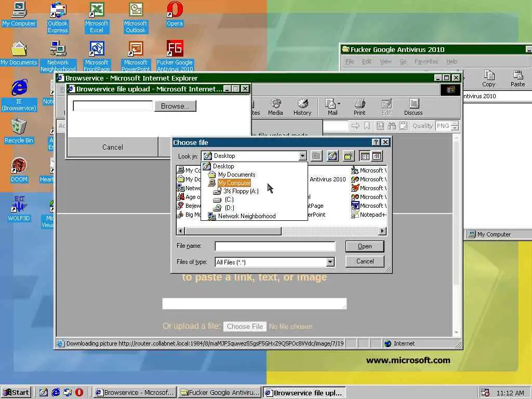Image resolution: width=532 pixels, height=399 pixels.
Task: Click Paste icon in Antivirus 2010 window
Action: (518, 79)
